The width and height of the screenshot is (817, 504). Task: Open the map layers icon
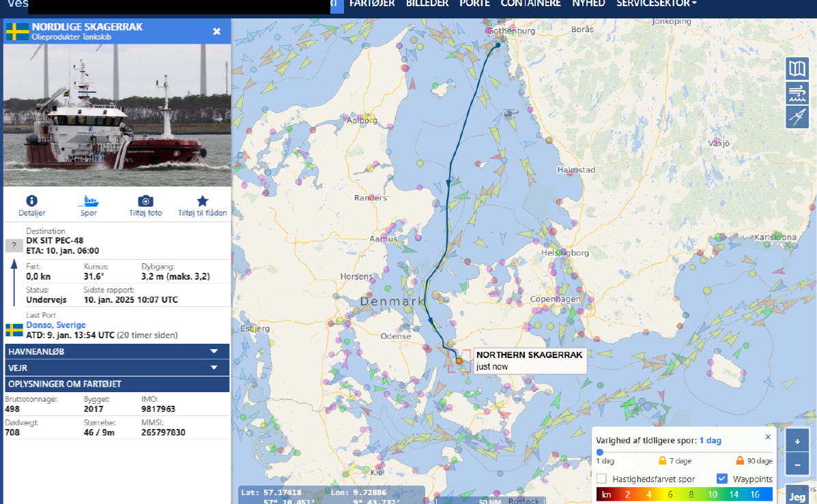(797, 68)
